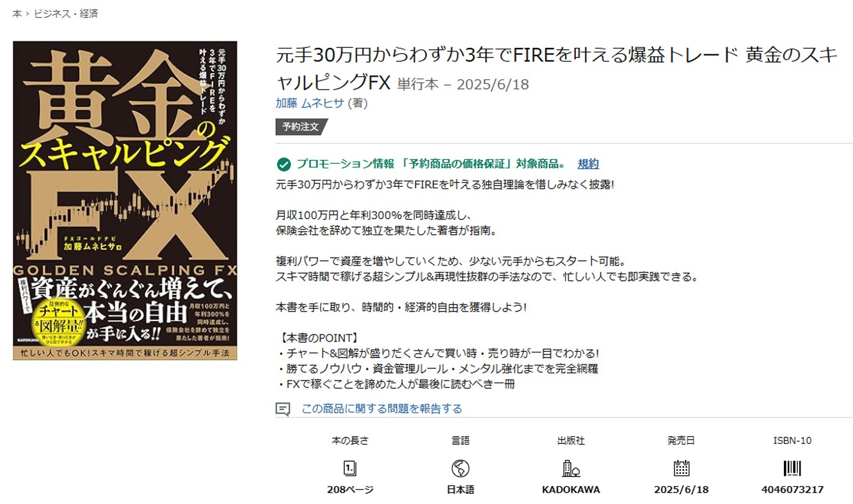Click the ISBN-10 barcode icon

point(792,468)
